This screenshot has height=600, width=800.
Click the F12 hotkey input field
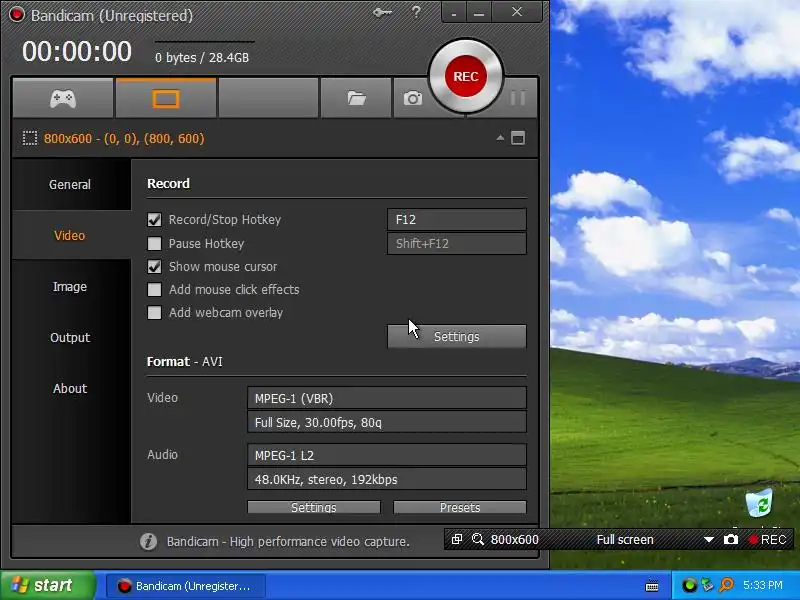point(457,219)
